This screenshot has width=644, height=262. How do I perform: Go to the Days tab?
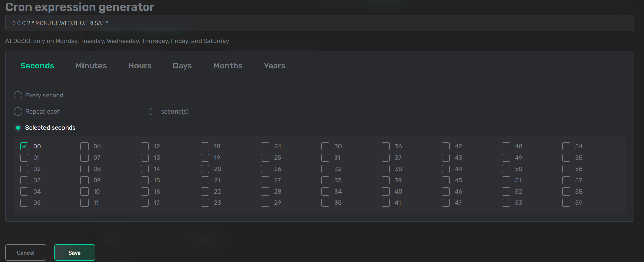click(x=182, y=66)
